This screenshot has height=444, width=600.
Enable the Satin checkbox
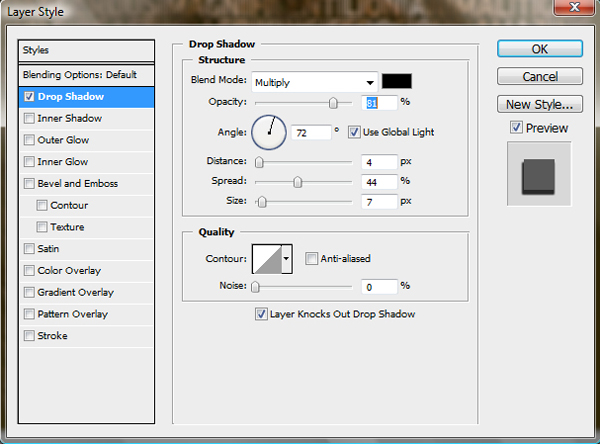pyautogui.click(x=29, y=249)
